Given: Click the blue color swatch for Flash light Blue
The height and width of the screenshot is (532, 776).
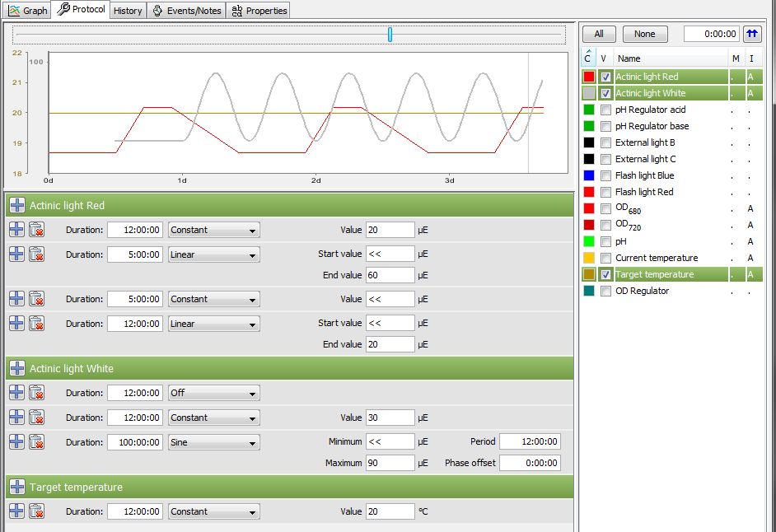Looking at the screenshot, I should click(x=588, y=175).
